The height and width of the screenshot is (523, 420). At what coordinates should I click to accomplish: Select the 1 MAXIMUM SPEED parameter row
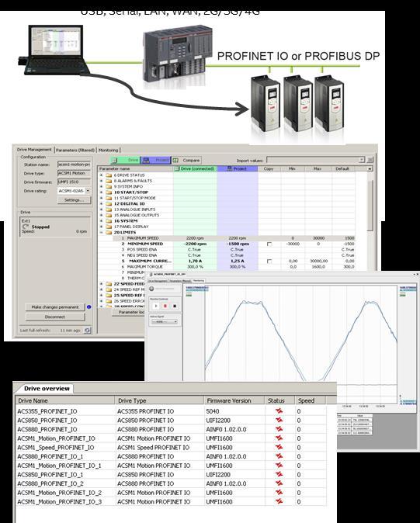click(234, 238)
